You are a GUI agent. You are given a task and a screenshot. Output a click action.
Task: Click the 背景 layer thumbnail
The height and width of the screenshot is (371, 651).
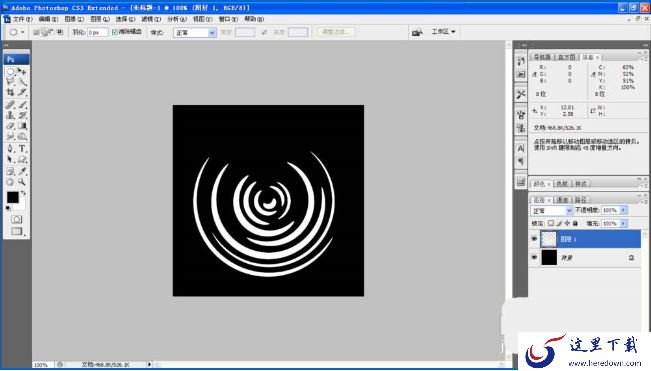point(549,258)
